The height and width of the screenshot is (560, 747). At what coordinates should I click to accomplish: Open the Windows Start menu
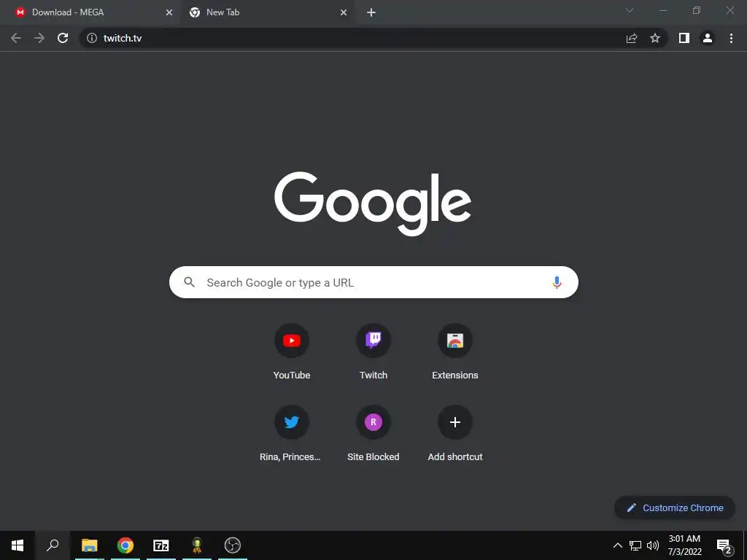point(18,545)
